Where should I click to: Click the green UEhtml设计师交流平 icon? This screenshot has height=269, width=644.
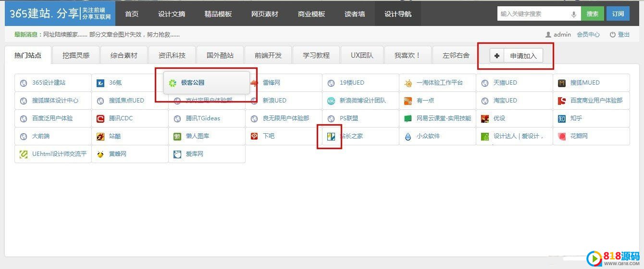tap(24, 154)
